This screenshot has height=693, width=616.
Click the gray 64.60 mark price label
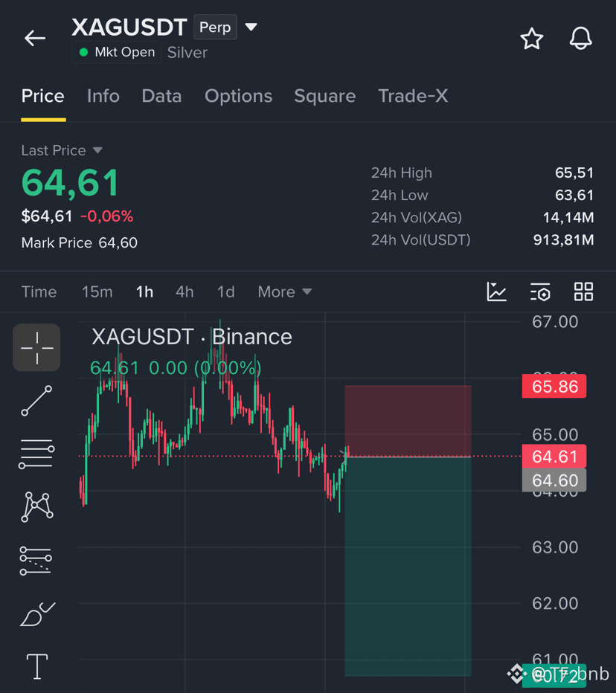(x=554, y=480)
